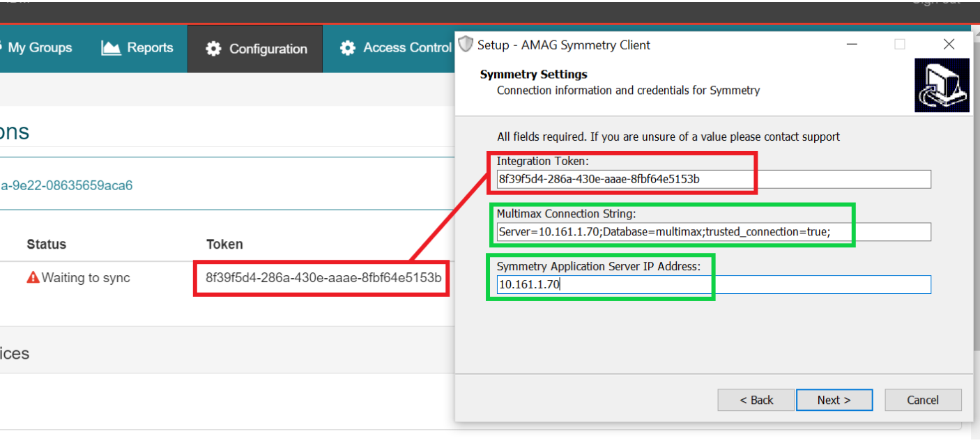
Task: Click the Status column header
Action: tap(47, 244)
